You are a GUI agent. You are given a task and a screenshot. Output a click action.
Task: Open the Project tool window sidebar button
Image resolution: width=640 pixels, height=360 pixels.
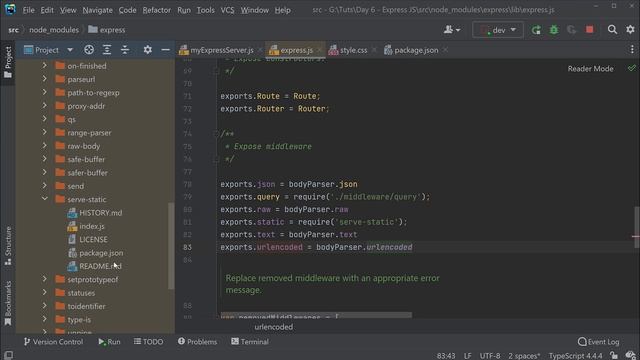[8, 62]
